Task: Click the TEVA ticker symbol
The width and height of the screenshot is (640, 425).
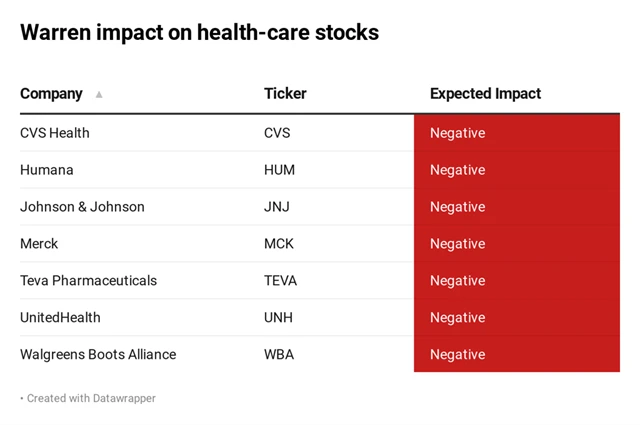Action: (x=280, y=281)
